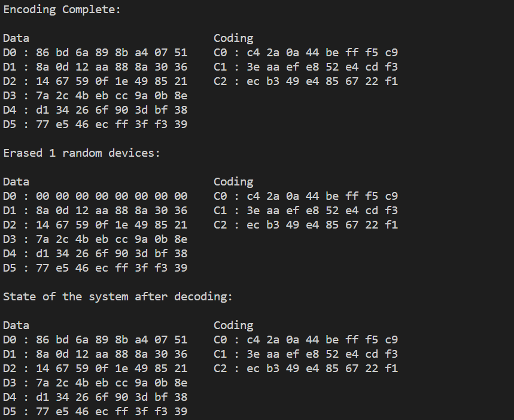Click the 'Encoding Complete:' heading text
This screenshot has width=514, height=420.
click(x=62, y=10)
